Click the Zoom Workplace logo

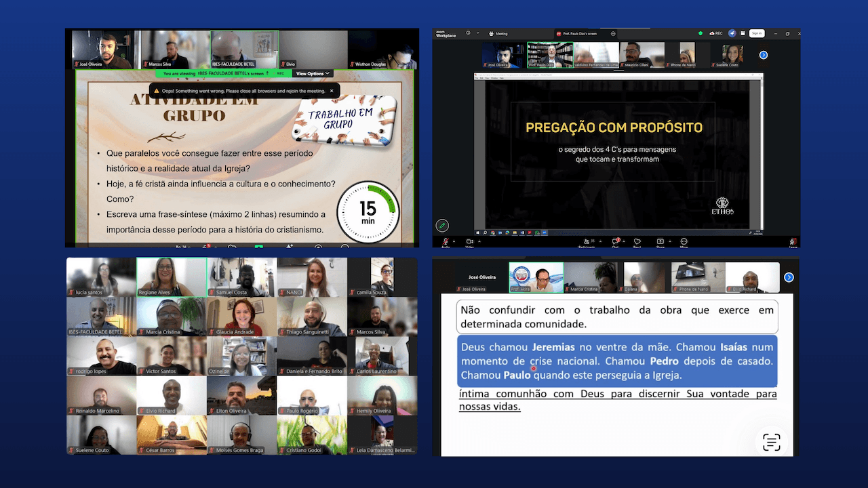[x=446, y=33]
